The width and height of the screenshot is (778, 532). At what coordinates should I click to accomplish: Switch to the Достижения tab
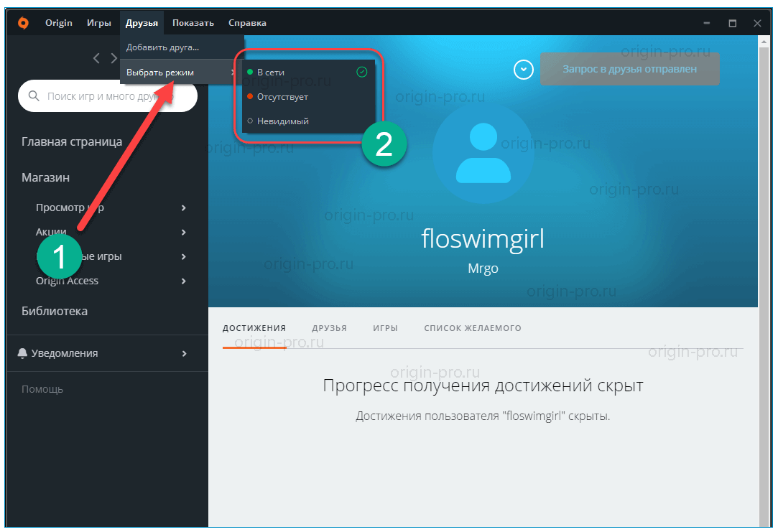pos(254,328)
